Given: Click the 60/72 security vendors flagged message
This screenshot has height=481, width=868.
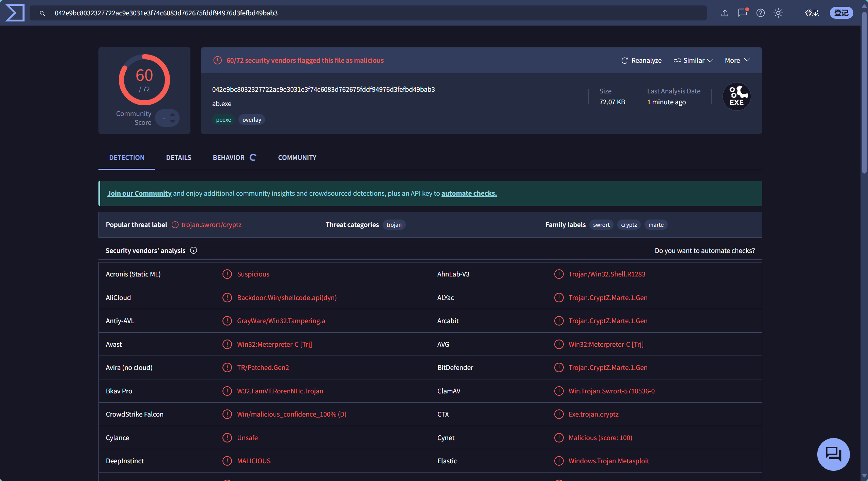Looking at the screenshot, I should point(305,60).
